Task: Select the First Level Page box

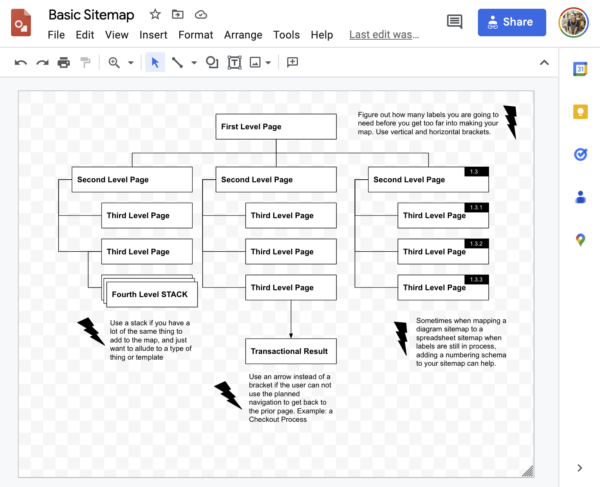Action: click(x=276, y=127)
